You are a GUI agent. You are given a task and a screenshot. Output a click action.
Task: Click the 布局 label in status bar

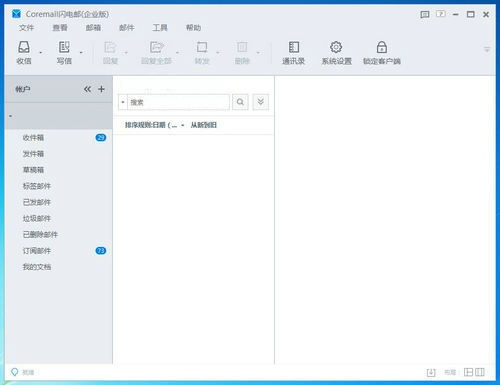click(450, 372)
